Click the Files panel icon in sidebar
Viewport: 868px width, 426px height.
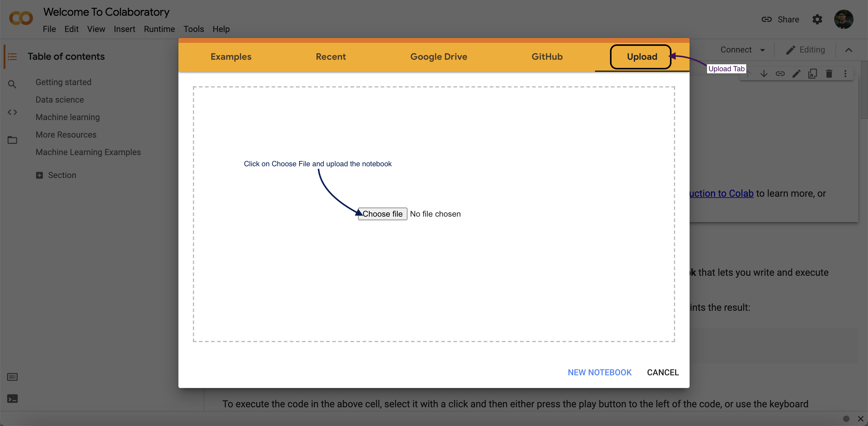coord(13,140)
